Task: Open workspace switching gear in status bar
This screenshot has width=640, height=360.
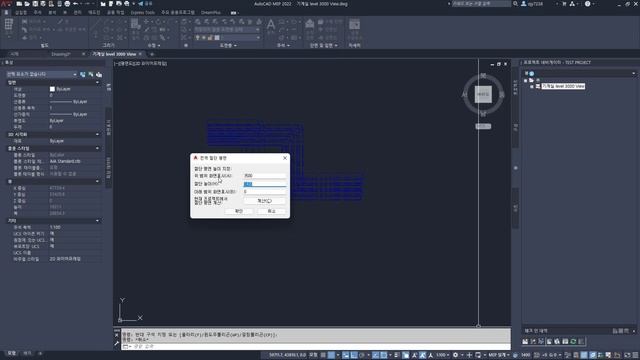Action: point(456,355)
